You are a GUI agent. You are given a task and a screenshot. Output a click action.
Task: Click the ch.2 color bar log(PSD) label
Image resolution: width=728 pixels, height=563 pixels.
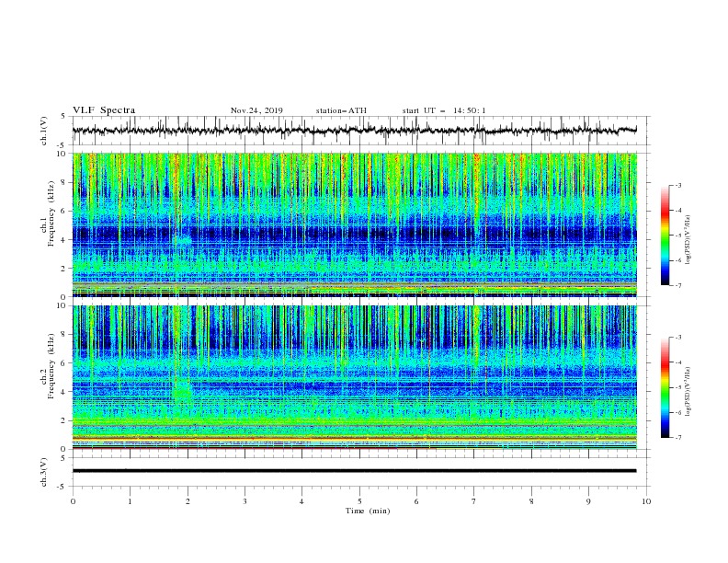pyautogui.click(x=688, y=392)
